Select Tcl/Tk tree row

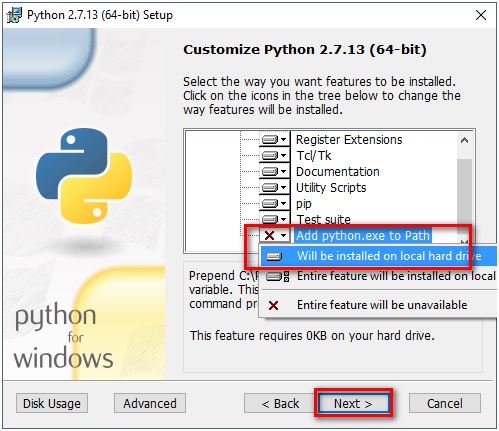(x=314, y=156)
